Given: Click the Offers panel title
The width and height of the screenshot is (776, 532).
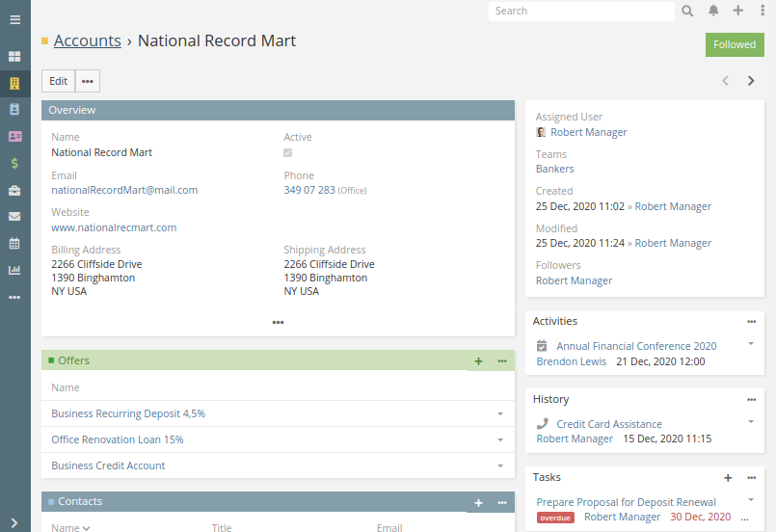Looking at the screenshot, I should 73,360.
